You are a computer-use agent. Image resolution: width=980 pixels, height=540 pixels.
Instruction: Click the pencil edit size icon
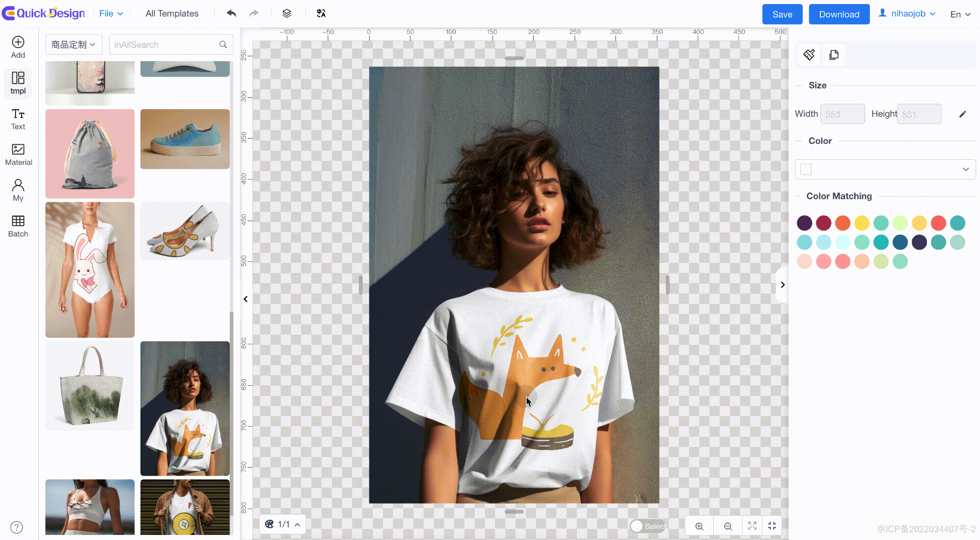pyautogui.click(x=963, y=114)
